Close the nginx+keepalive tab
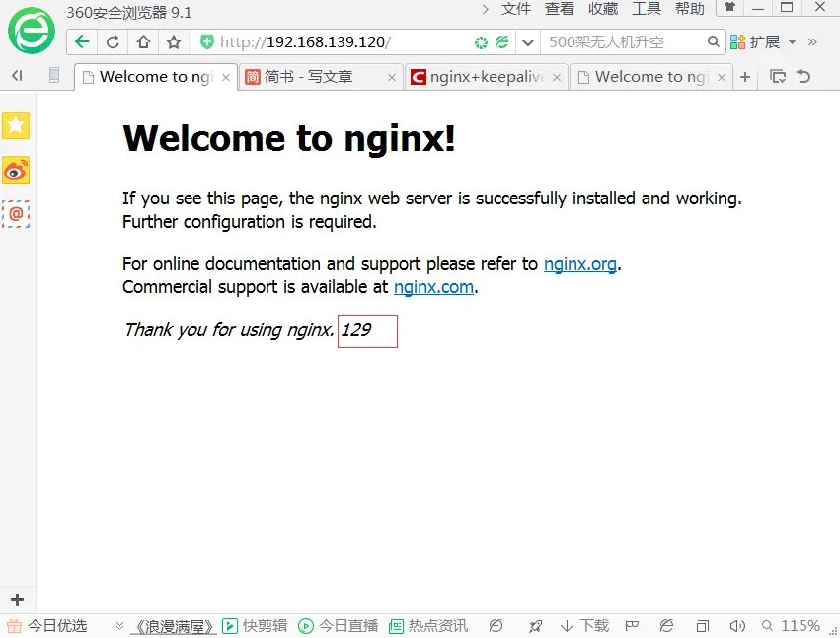840x638 pixels. [557, 78]
